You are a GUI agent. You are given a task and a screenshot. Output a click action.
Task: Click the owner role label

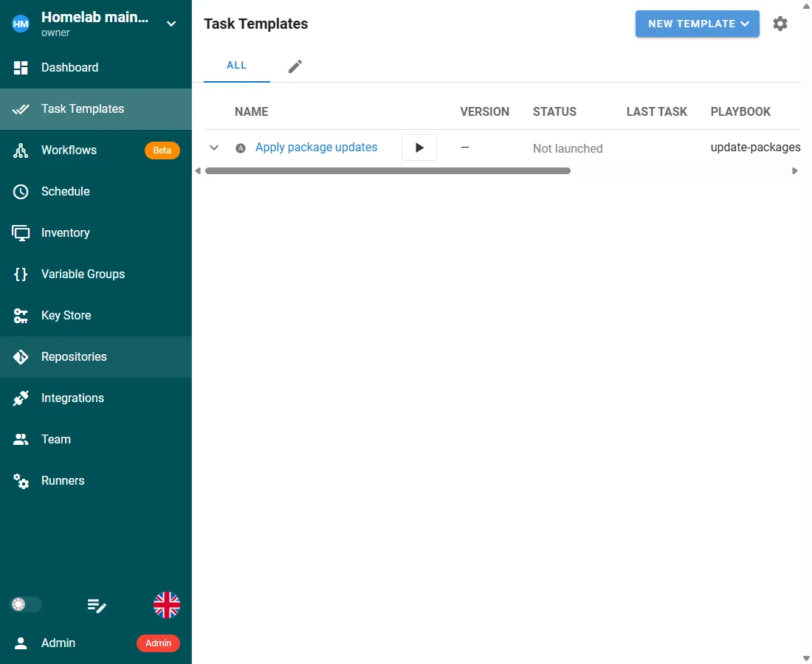point(55,32)
